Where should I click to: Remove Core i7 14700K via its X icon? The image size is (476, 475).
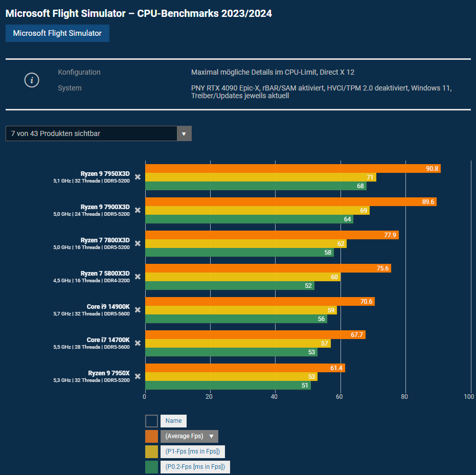point(138,343)
